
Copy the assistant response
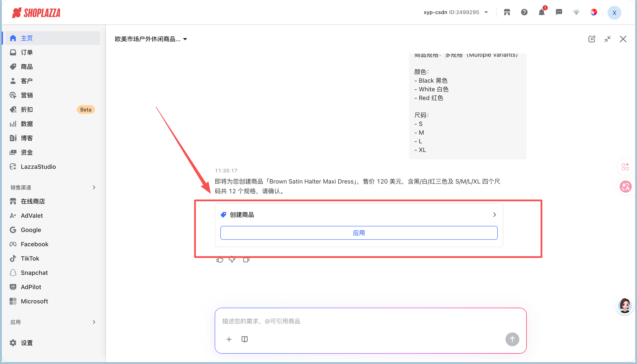pyautogui.click(x=246, y=260)
